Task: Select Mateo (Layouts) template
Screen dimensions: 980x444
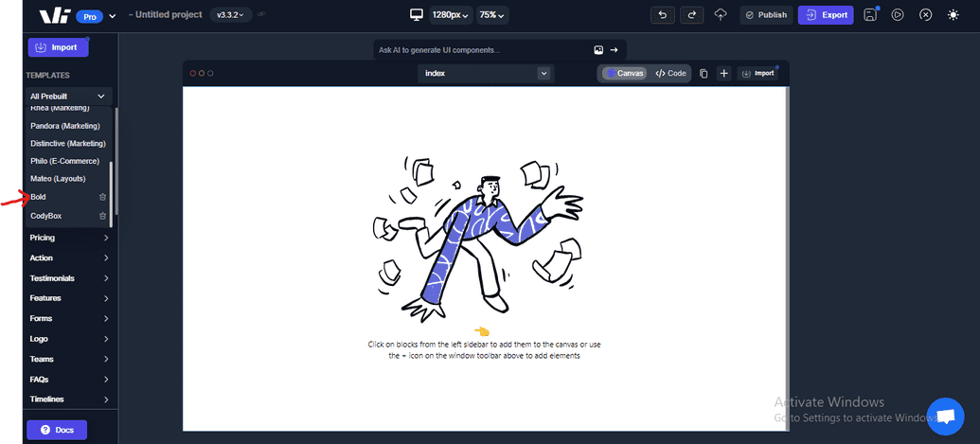Action: [x=58, y=179]
